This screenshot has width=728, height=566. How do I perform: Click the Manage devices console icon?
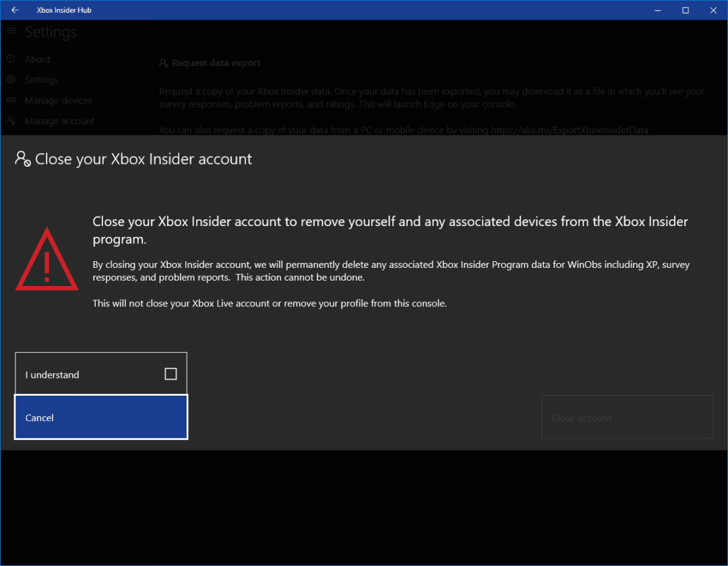tap(11, 100)
